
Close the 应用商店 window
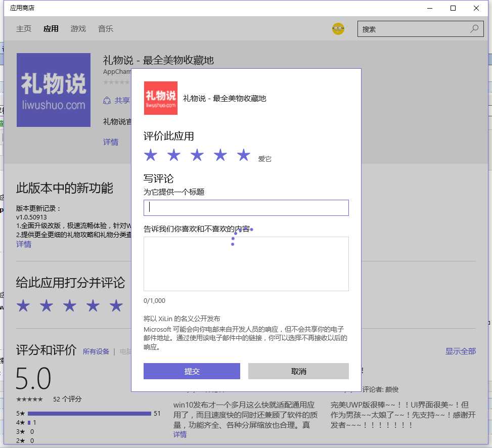click(476, 8)
